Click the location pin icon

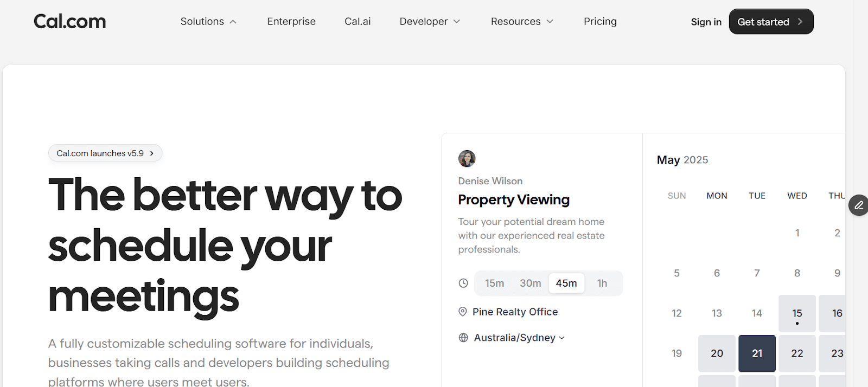pyautogui.click(x=463, y=312)
